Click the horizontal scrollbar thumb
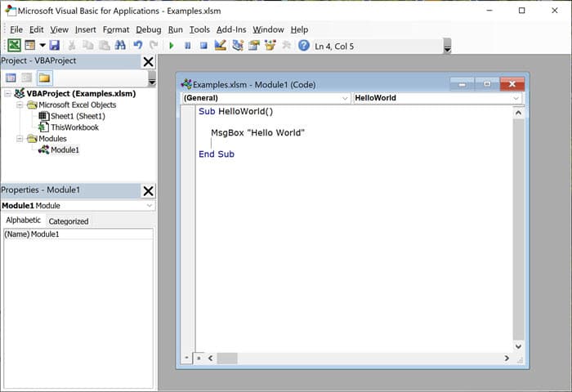The image size is (572, 392). (227, 358)
